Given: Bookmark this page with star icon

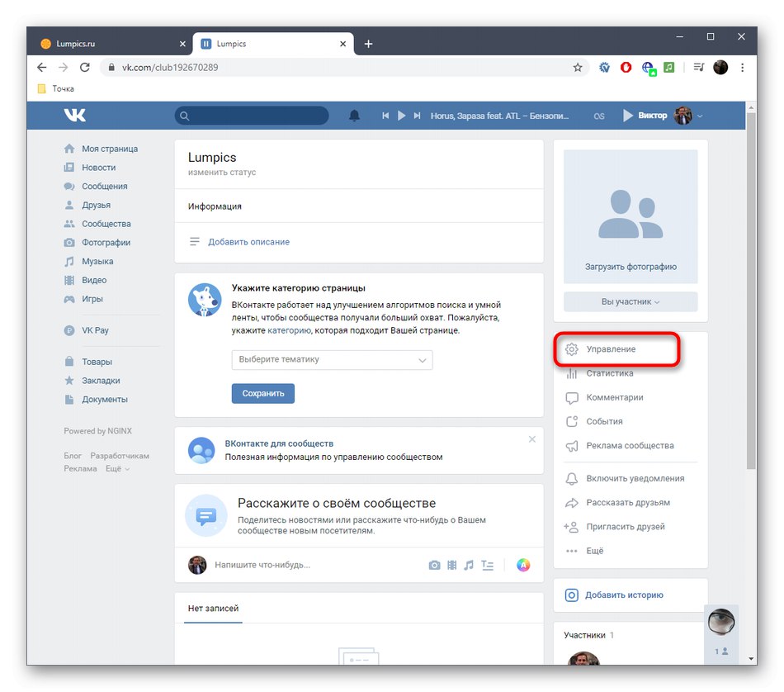Looking at the screenshot, I should click(x=578, y=67).
